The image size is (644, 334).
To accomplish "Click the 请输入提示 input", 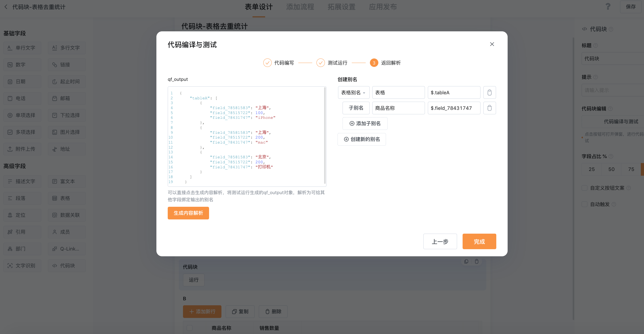I will point(613,90).
